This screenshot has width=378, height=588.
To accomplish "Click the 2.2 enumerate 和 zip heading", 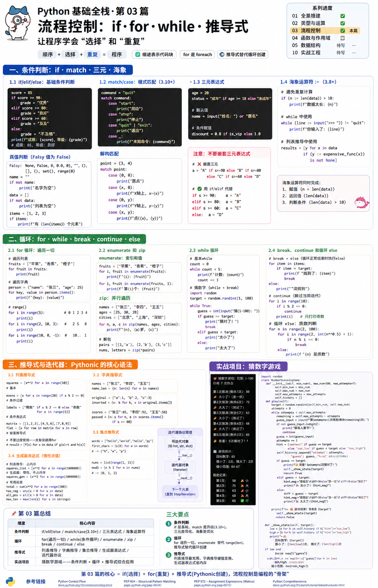I will point(122,250).
